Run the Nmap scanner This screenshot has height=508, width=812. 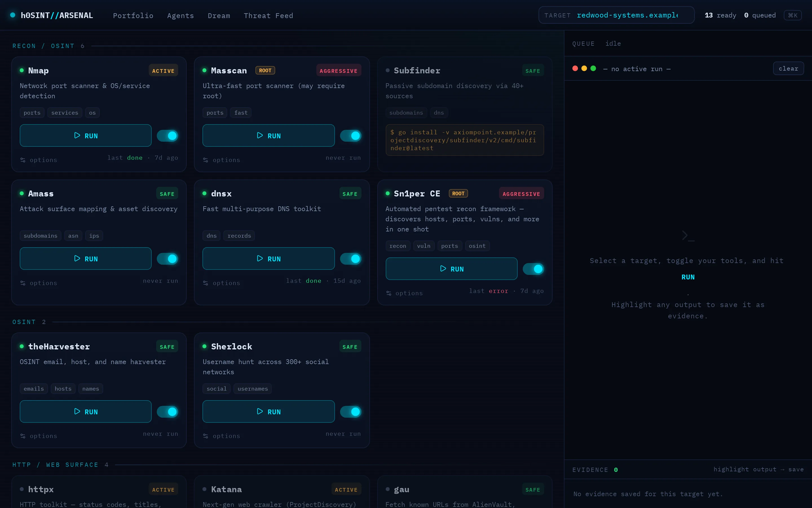tap(85, 135)
